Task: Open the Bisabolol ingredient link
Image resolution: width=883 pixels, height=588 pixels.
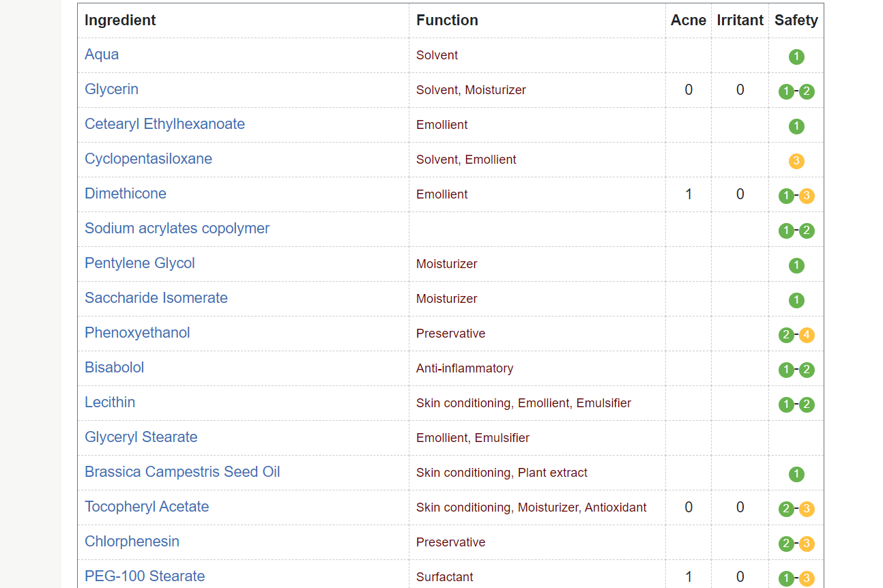Action: click(x=114, y=368)
